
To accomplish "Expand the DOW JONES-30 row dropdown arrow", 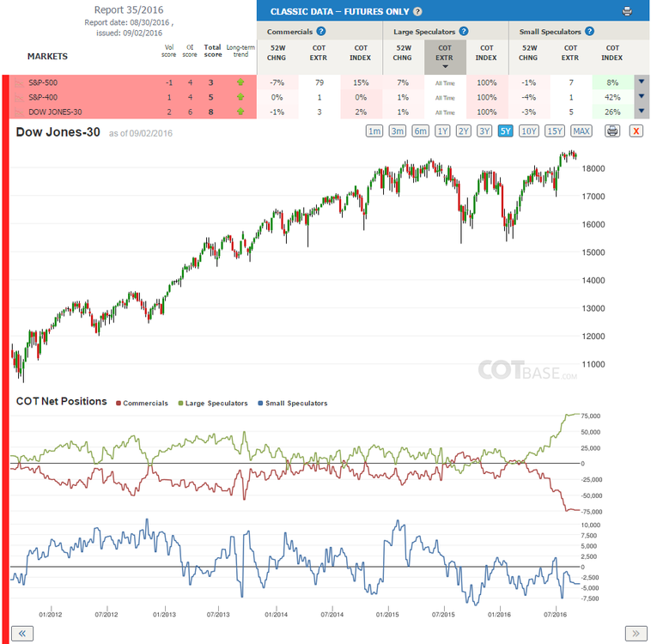I will (x=642, y=112).
